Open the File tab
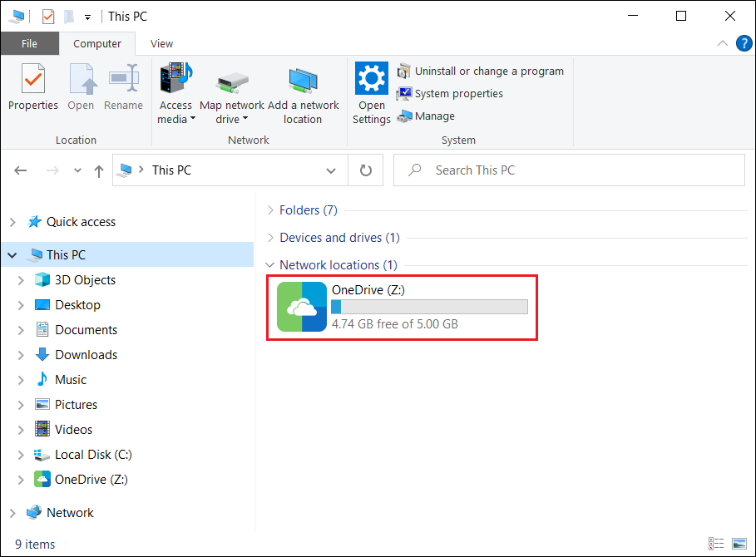 (29, 43)
